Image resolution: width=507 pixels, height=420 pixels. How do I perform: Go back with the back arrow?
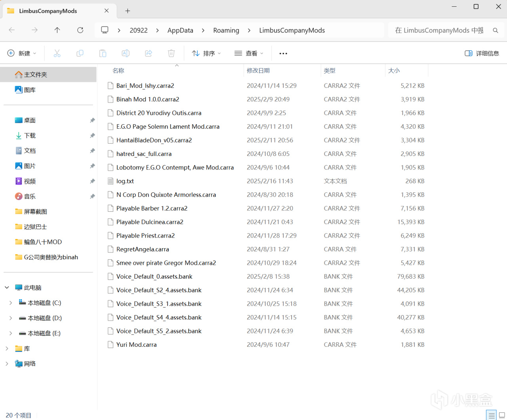[12, 30]
